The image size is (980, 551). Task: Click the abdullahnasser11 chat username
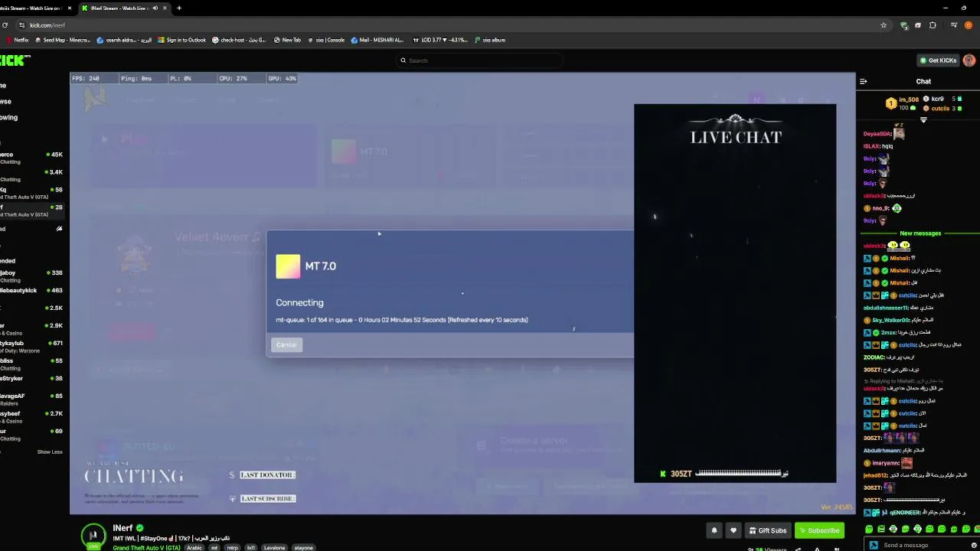click(x=886, y=308)
